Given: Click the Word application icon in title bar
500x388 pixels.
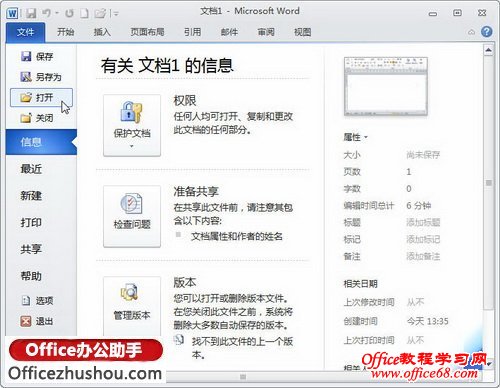Looking at the screenshot, I should [12, 14].
